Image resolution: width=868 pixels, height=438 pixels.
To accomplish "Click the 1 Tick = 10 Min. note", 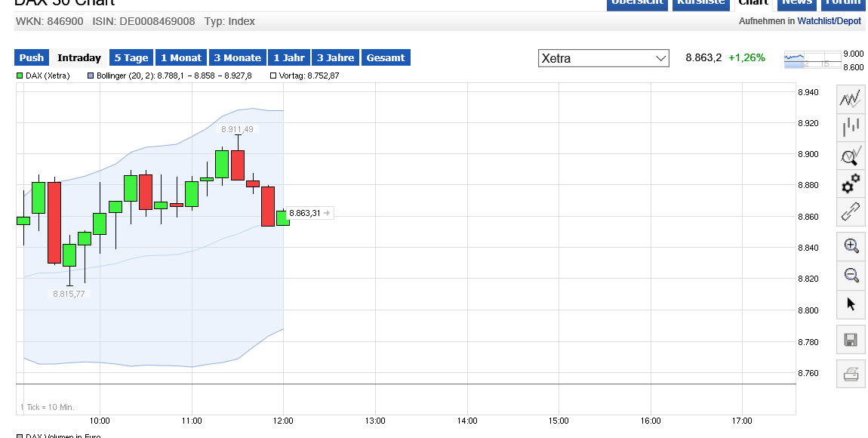I will 48,407.
